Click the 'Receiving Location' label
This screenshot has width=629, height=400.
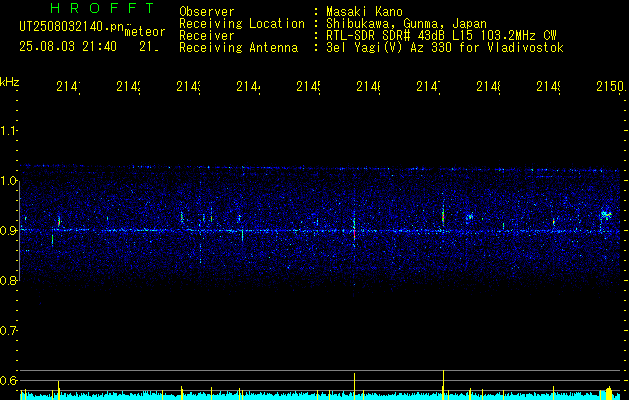pyautogui.click(x=242, y=24)
